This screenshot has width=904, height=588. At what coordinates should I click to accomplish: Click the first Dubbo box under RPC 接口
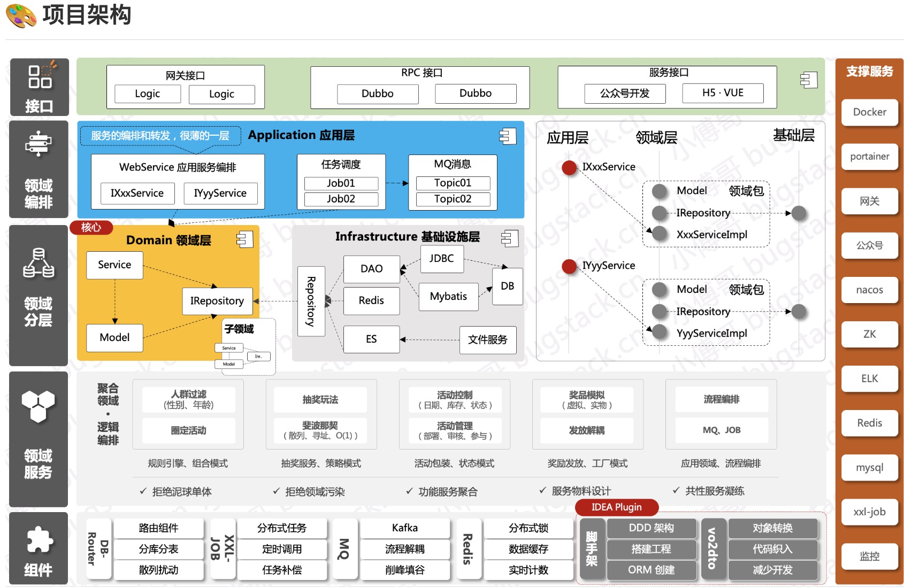click(x=378, y=94)
